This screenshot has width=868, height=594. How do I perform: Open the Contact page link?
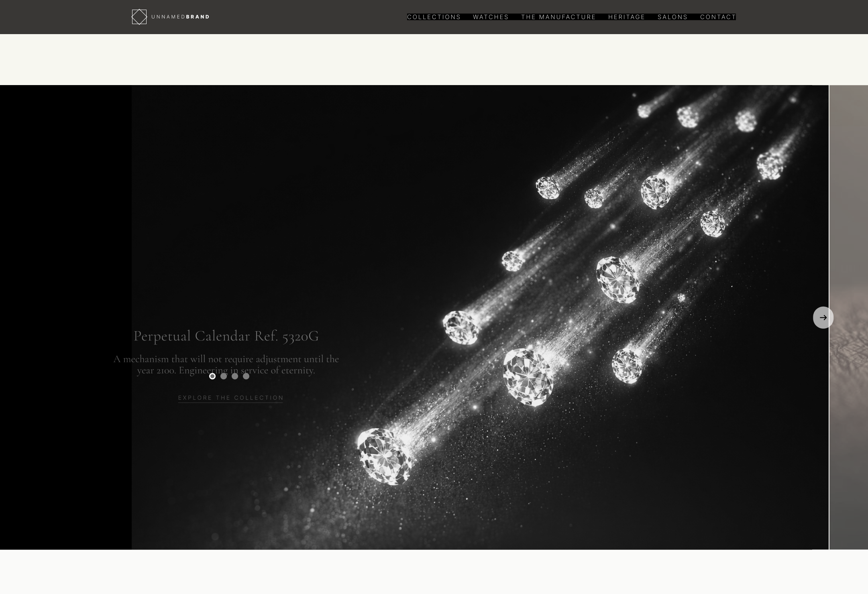717,17
